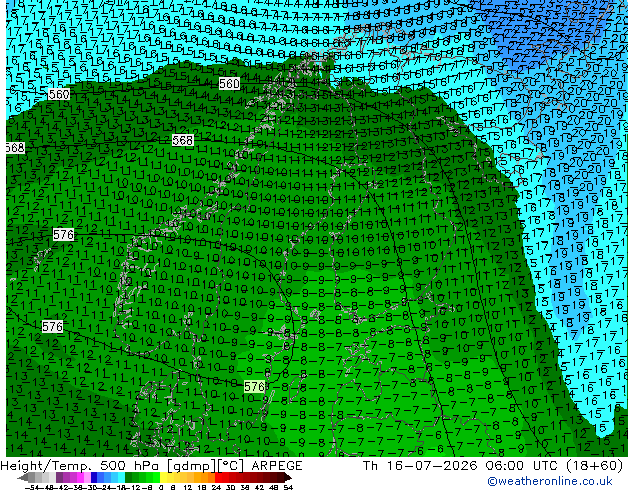This screenshot has height=490, width=634.
Task: Click the dark blue swatch at -30
Action: pos(94,477)
